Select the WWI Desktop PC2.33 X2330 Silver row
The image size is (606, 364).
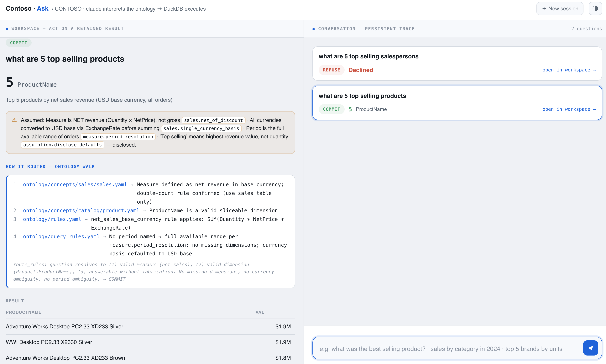[x=150, y=342]
